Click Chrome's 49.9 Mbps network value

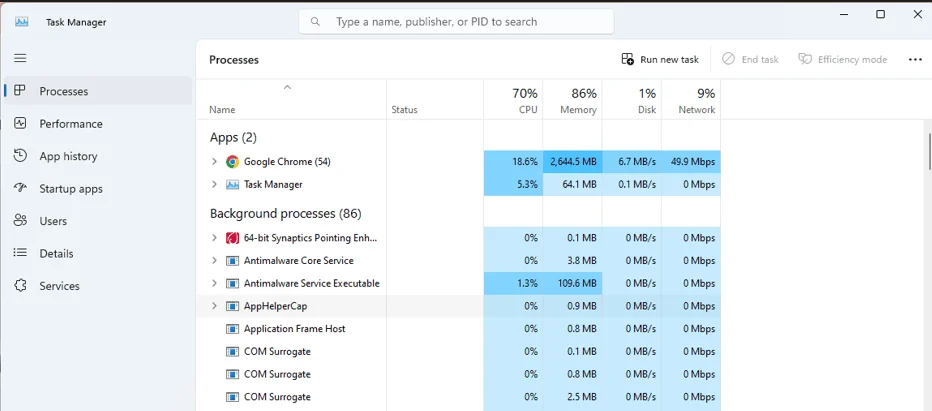coord(691,162)
